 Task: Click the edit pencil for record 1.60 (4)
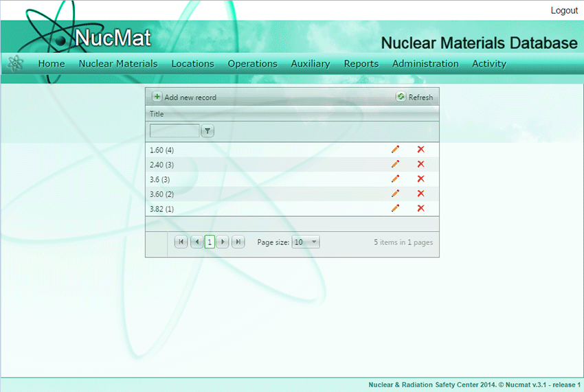point(395,150)
